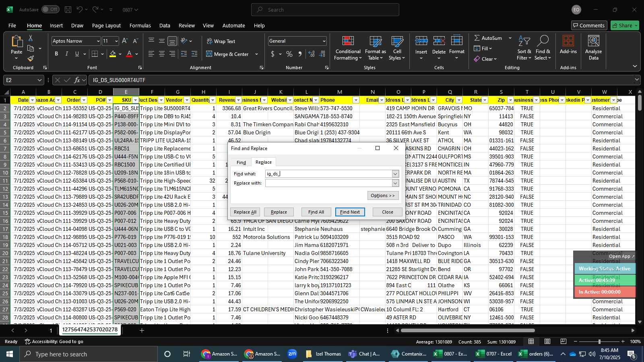644x362 pixels.
Task: Open the File menu
Action: pyautogui.click(x=12, y=25)
